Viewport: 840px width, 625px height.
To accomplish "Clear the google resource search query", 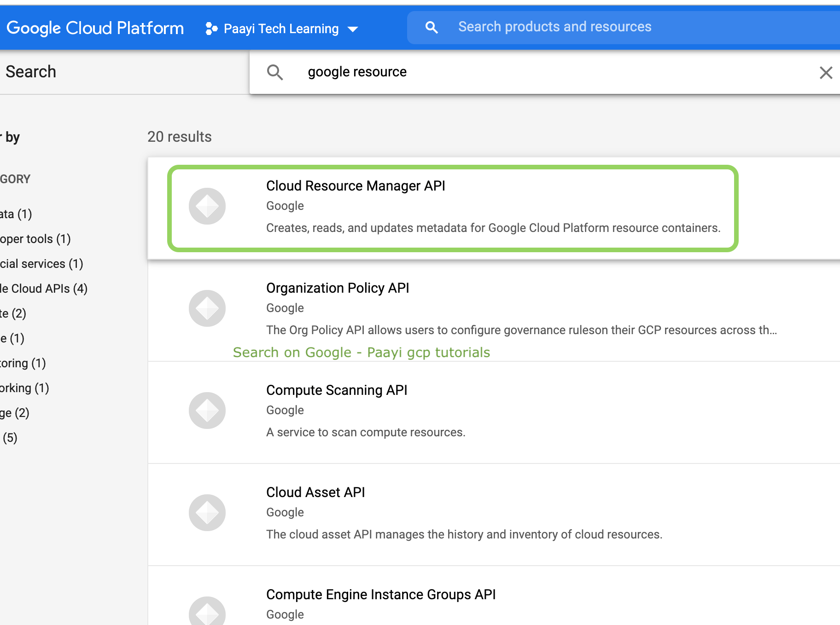I will (x=826, y=73).
